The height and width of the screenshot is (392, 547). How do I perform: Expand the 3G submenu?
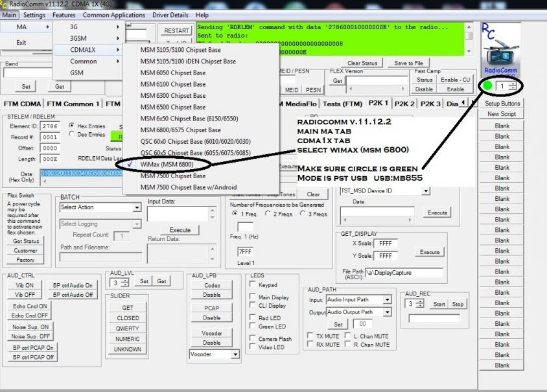pyautogui.click(x=89, y=27)
